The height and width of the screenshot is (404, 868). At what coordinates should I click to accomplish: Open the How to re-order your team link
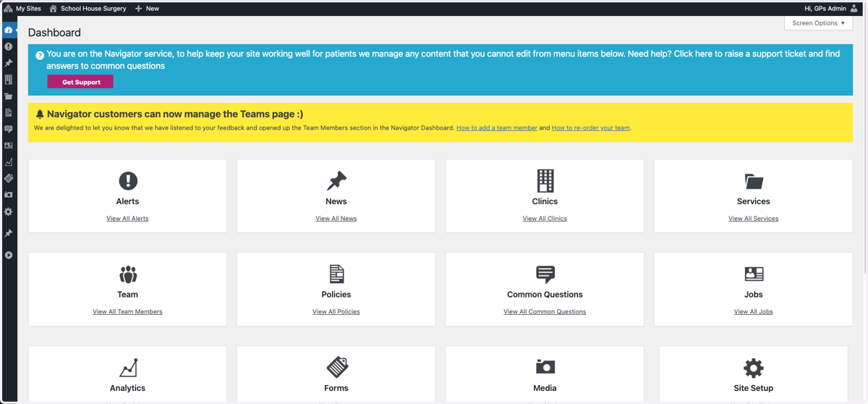(590, 128)
